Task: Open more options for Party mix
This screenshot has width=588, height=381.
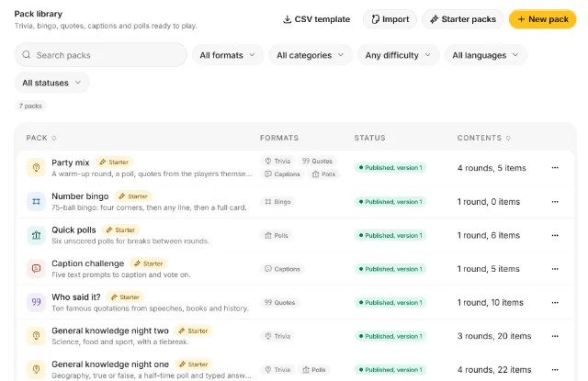Action: [555, 168]
